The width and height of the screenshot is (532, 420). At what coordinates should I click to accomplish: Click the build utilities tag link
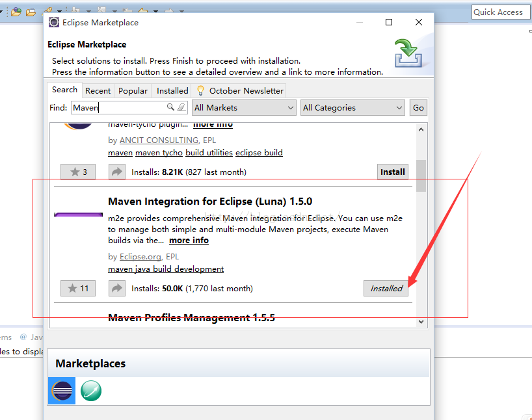(209, 153)
